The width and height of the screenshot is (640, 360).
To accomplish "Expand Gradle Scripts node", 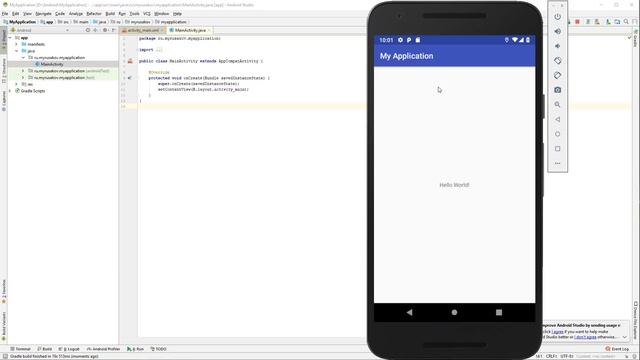I will pos(10,91).
